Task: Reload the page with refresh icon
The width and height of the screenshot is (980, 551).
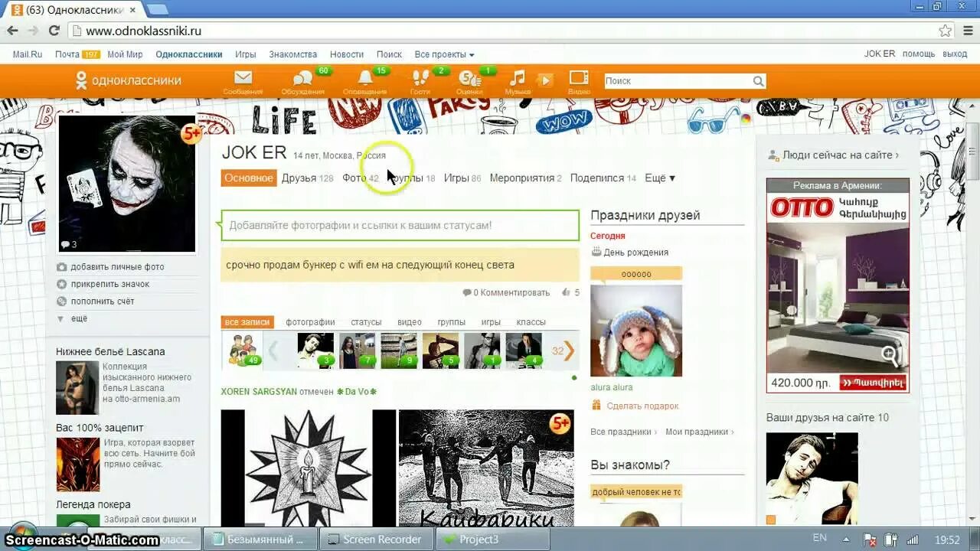Action: tap(54, 31)
